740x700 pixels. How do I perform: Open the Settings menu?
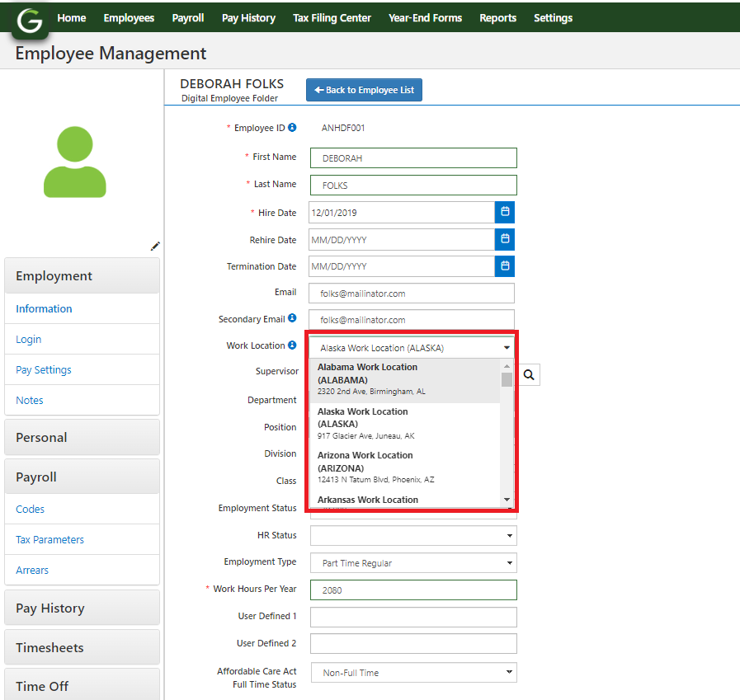click(x=553, y=18)
